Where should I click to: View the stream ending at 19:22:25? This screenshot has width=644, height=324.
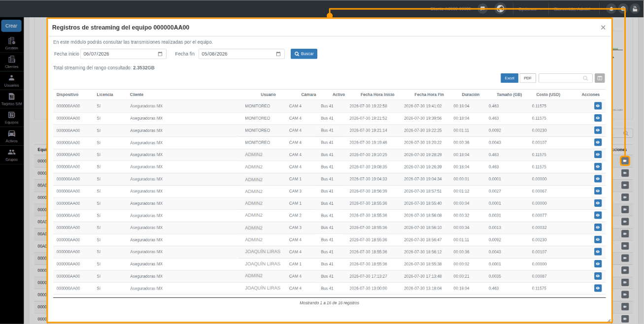(598, 130)
